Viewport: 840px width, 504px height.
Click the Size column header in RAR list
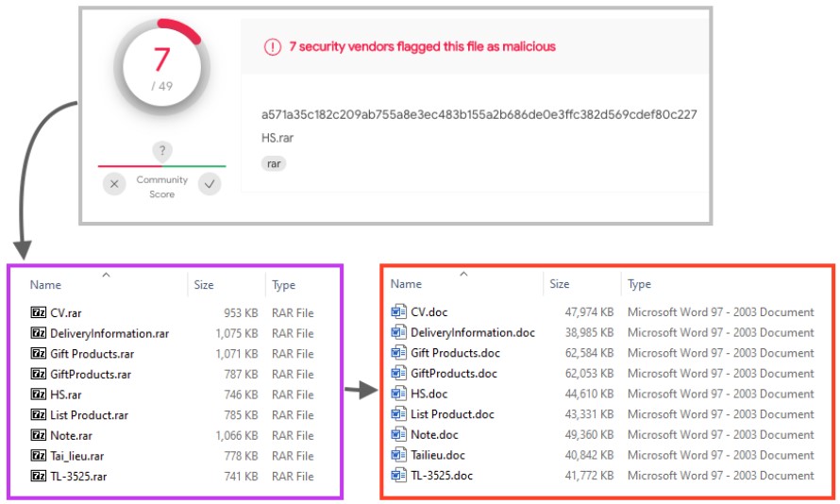pos(204,285)
